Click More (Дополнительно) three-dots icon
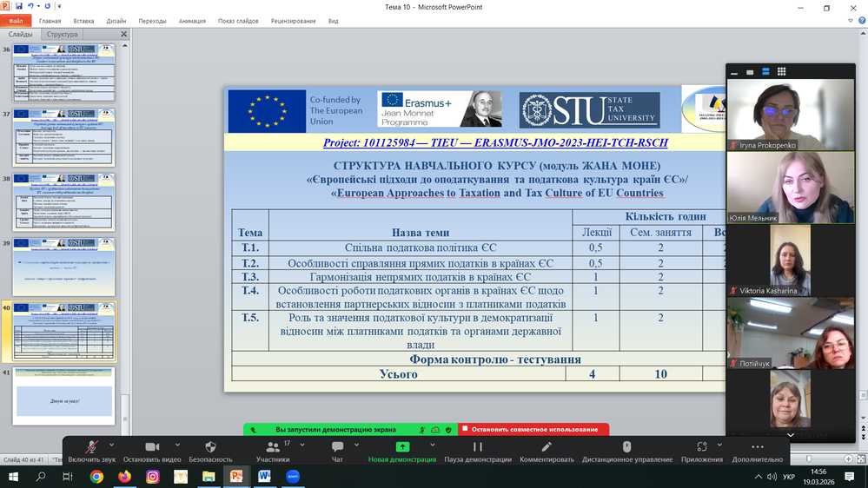This screenshot has height=488, width=868. tap(757, 447)
